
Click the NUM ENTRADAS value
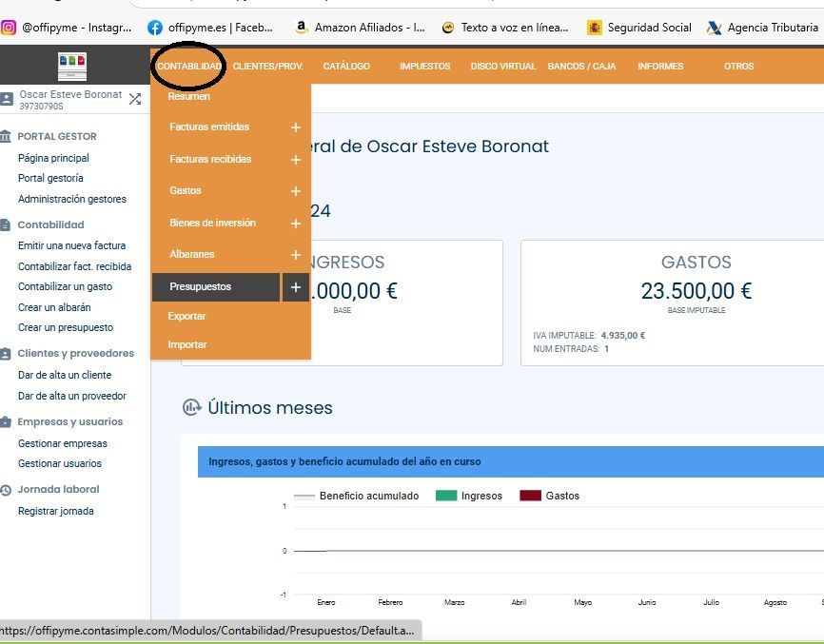[x=606, y=349]
